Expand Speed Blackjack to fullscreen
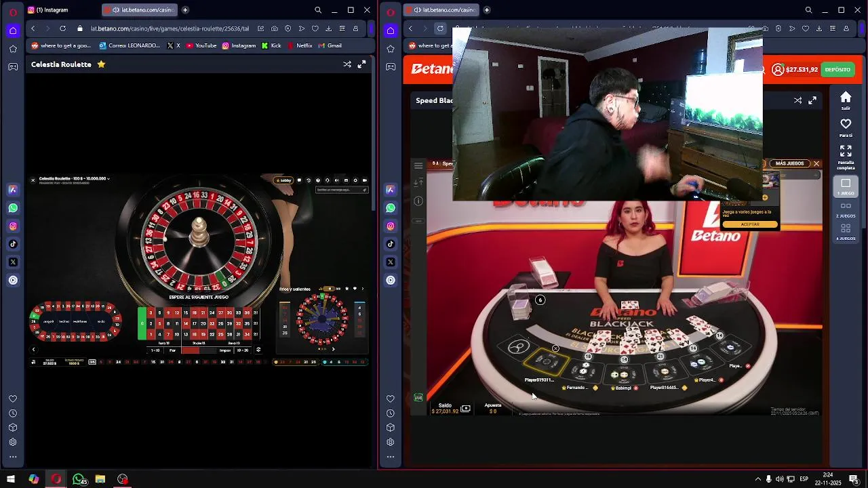868x488 pixels. coord(812,100)
